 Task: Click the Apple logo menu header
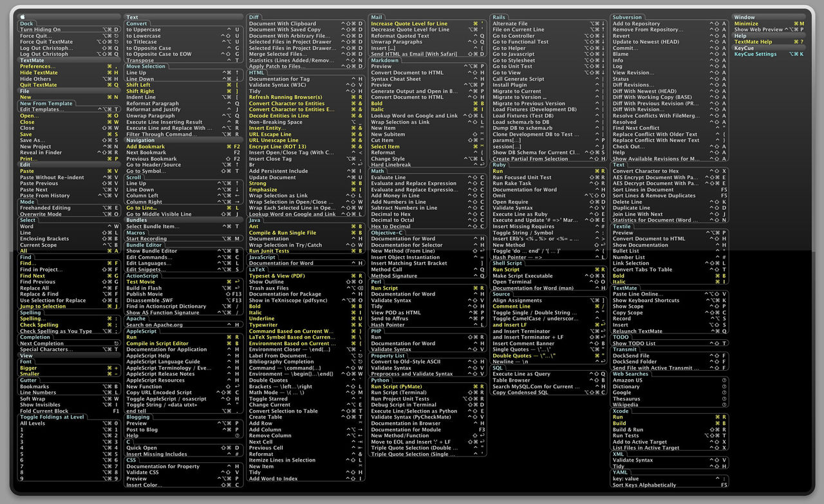[23, 17]
